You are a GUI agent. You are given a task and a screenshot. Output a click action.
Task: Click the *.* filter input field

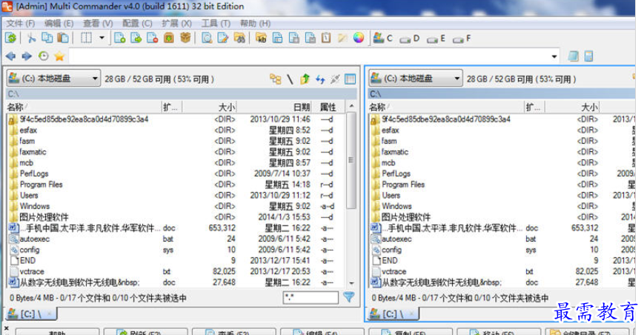tap(311, 298)
